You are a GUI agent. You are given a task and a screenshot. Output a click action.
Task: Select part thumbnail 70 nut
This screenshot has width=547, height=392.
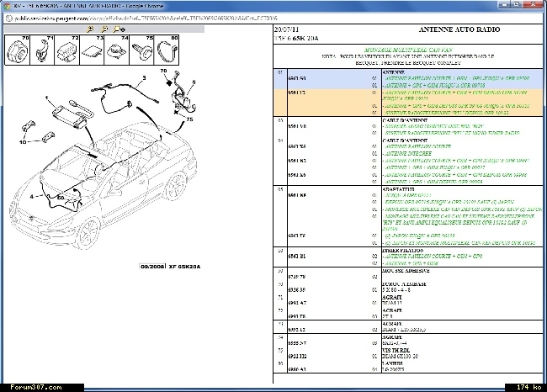tap(18, 50)
